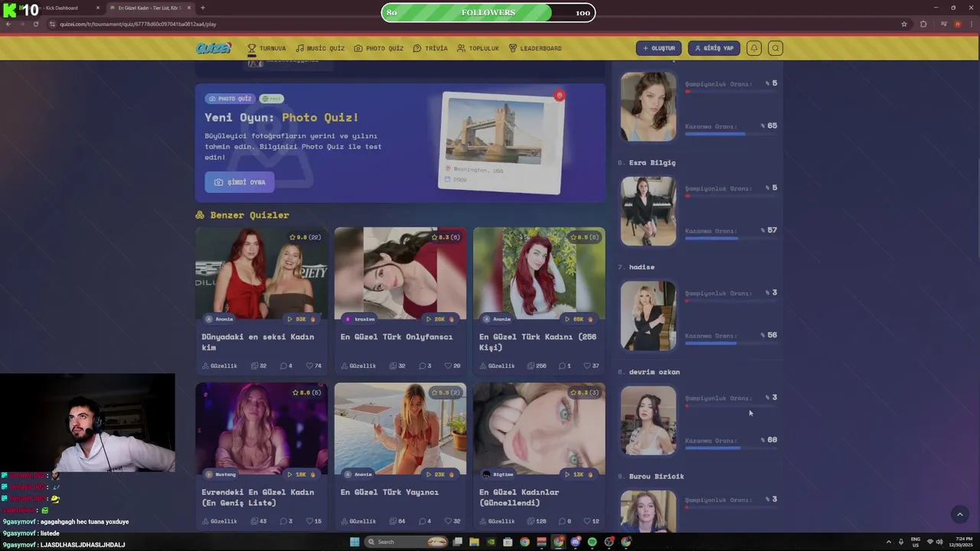Click the Oluştur button
The image size is (980, 551).
658,48
